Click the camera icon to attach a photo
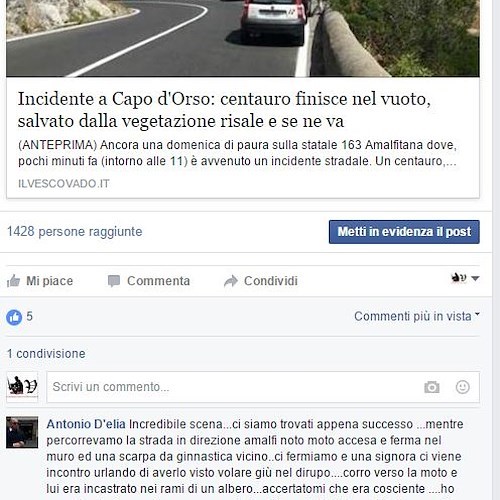This screenshot has height=500, width=500. [x=432, y=387]
